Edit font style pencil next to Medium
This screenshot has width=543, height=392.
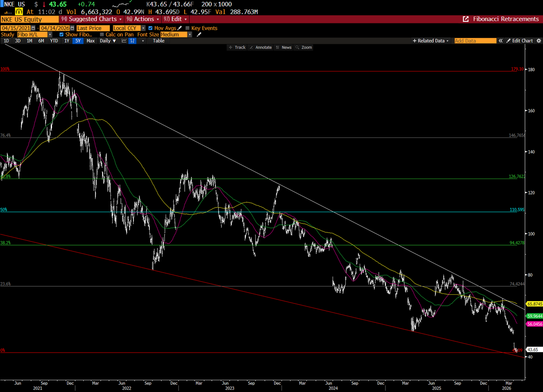(x=199, y=34)
